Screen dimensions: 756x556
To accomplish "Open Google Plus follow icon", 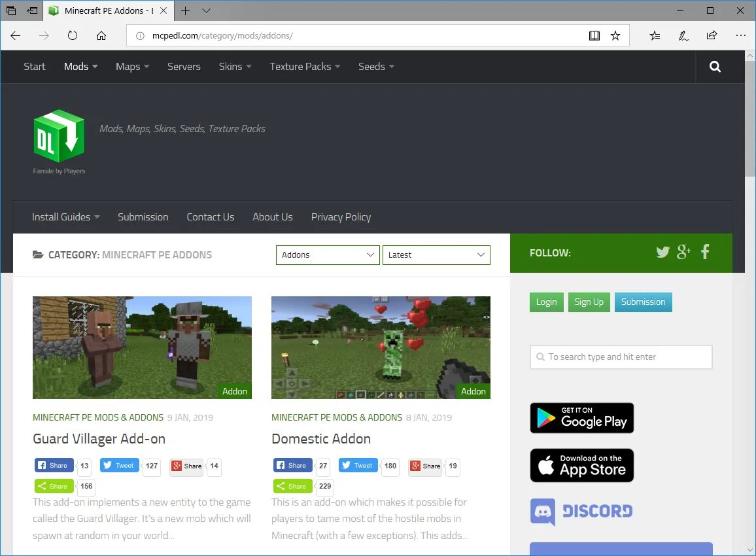I will (x=683, y=252).
